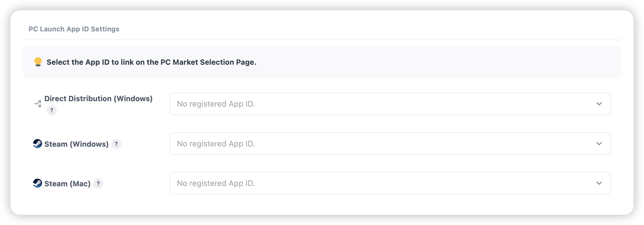
Task: Click the divider line under the settings heading
Action: click(322, 40)
